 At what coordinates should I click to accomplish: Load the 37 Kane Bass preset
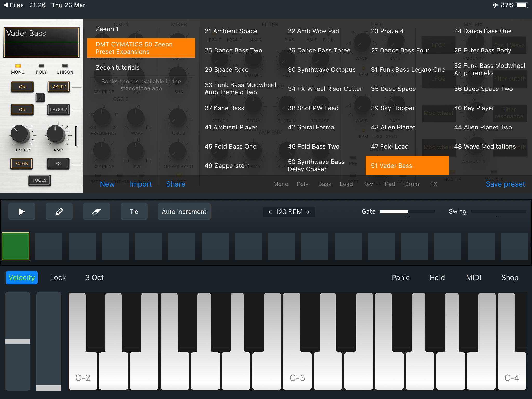point(225,108)
